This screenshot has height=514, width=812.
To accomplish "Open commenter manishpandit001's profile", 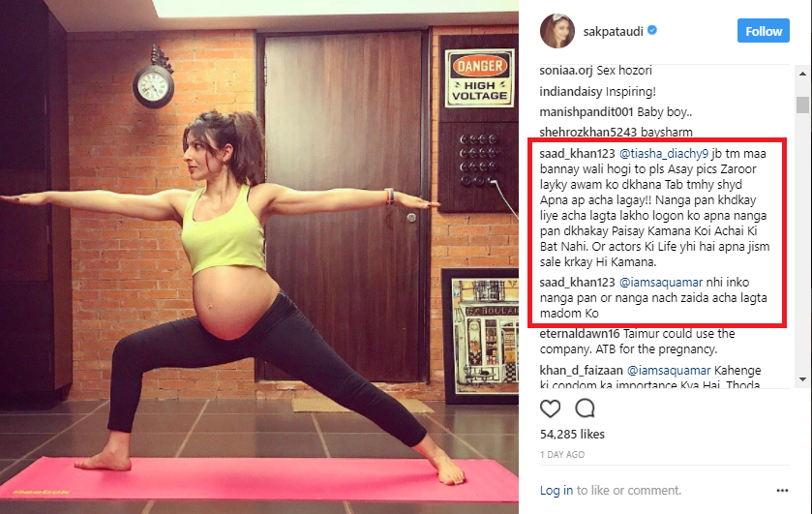I will [586, 112].
